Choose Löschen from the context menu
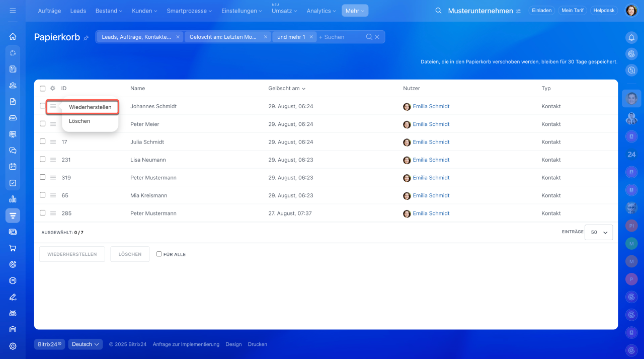The width and height of the screenshot is (644, 359). pos(79,121)
